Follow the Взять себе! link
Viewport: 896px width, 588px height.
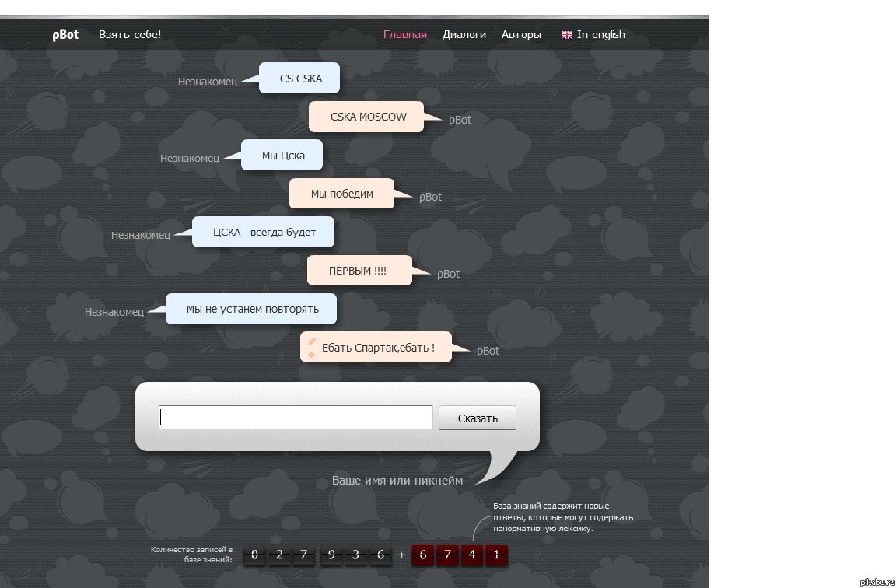130,34
